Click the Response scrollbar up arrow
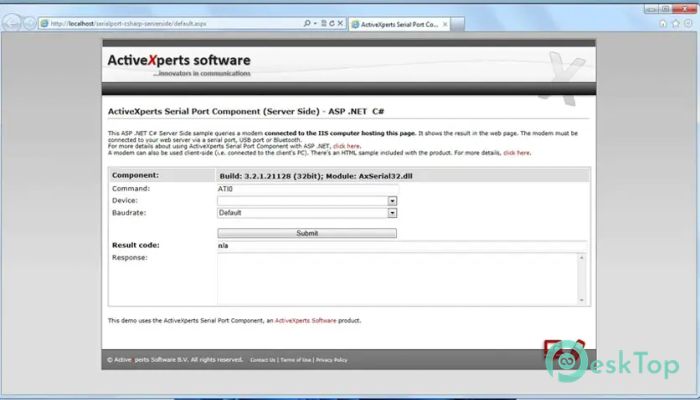The height and width of the screenshot is (400, 700). 581,258
